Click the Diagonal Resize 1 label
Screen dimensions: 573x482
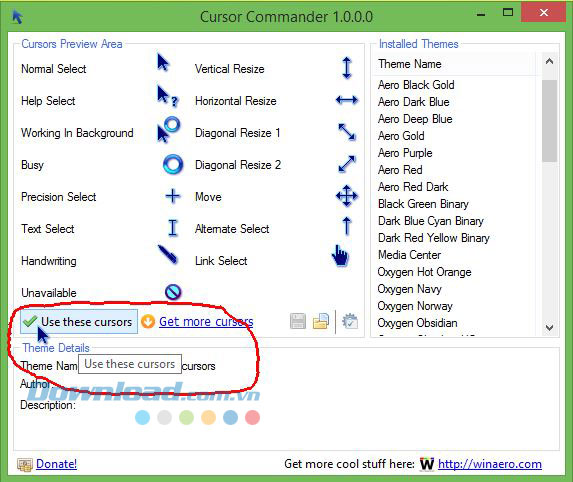[x=238, y=133]
